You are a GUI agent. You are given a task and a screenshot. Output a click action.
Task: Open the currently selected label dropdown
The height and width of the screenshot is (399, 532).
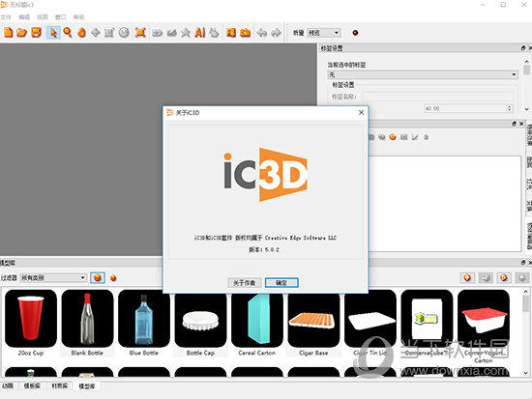coord(423,74)
